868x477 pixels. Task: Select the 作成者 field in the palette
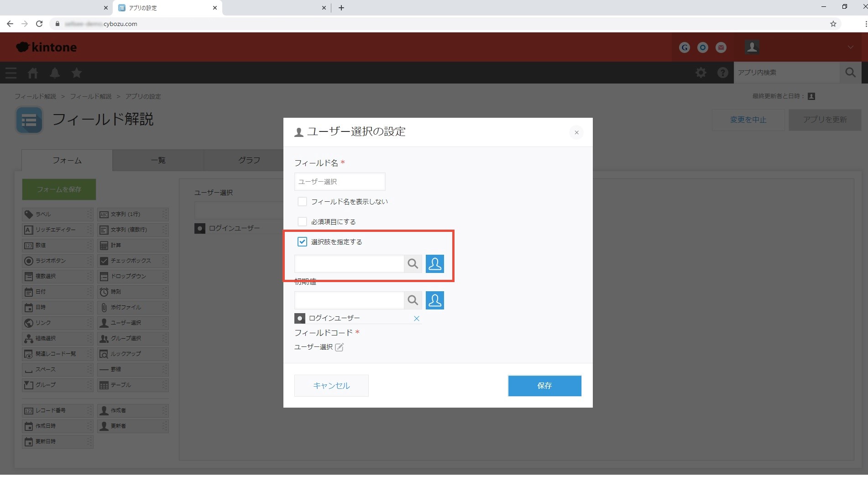click(133, 411)
